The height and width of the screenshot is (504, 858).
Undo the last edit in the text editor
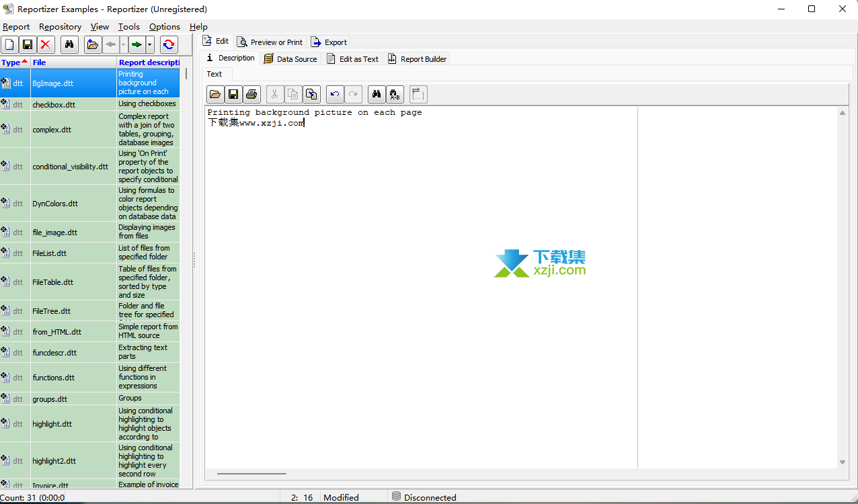[x=335, y=94]
